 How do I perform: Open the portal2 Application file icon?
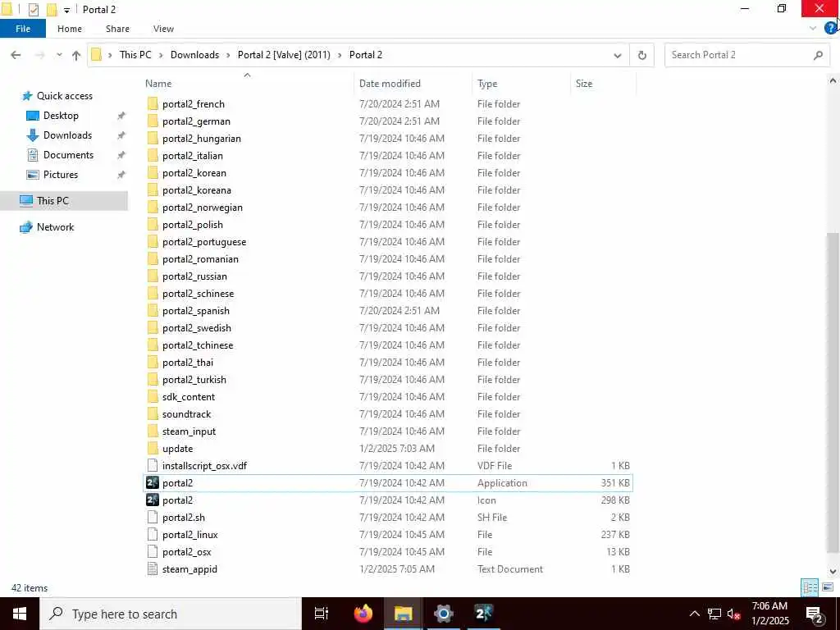coord(153,482)
